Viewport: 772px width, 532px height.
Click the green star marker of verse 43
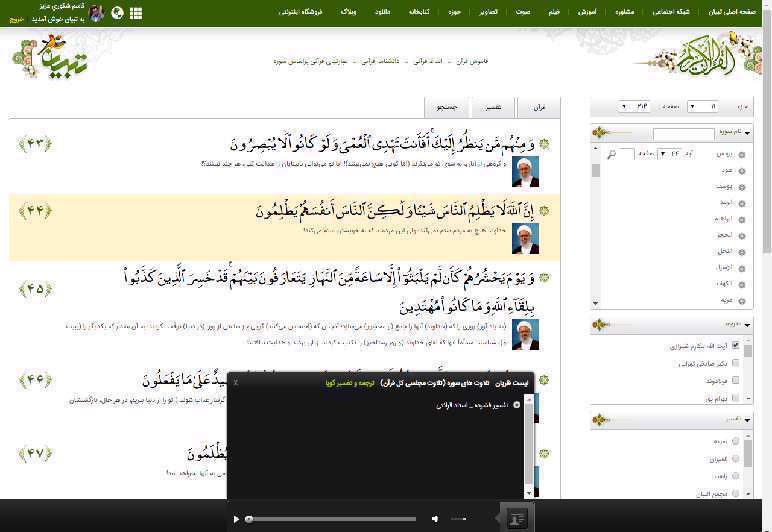tap(544, 144)
